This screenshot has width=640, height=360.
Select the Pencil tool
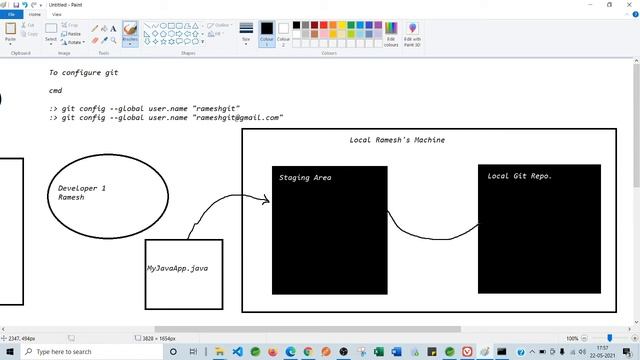pos(95,29)
